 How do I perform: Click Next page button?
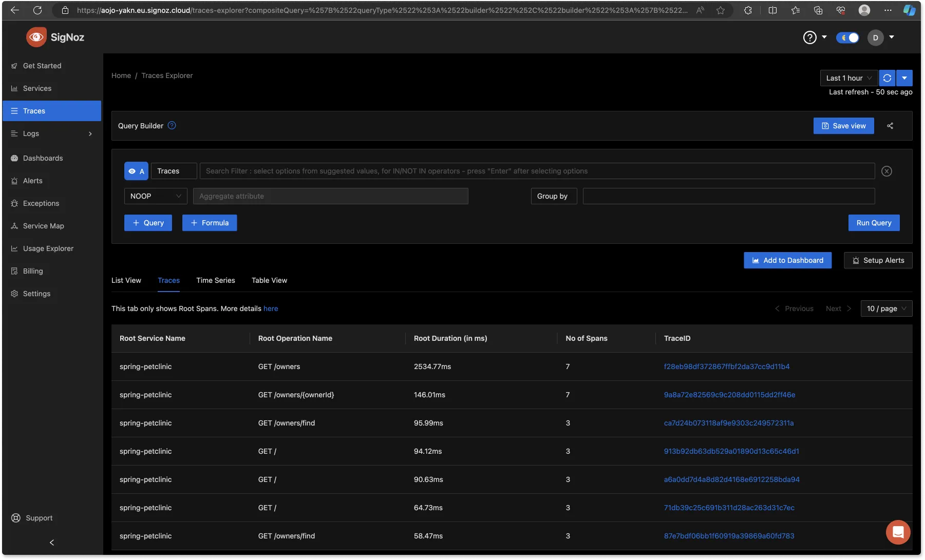point(838,308)
